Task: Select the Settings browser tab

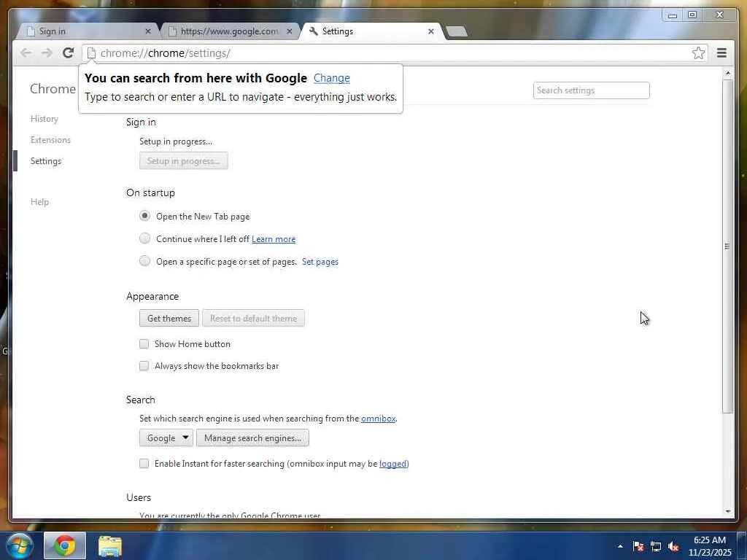Action: pos(371,31)
